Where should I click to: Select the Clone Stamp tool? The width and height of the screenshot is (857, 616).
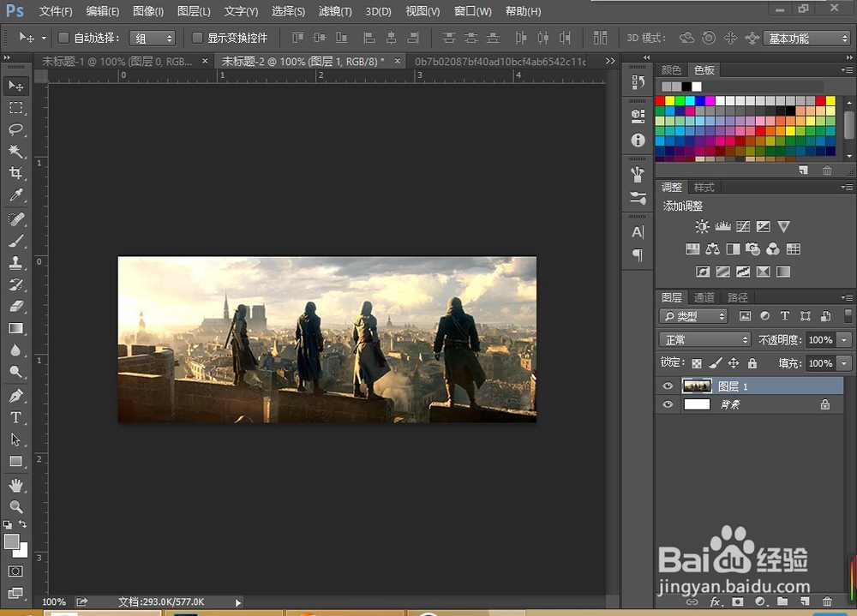tap(15, 263)
